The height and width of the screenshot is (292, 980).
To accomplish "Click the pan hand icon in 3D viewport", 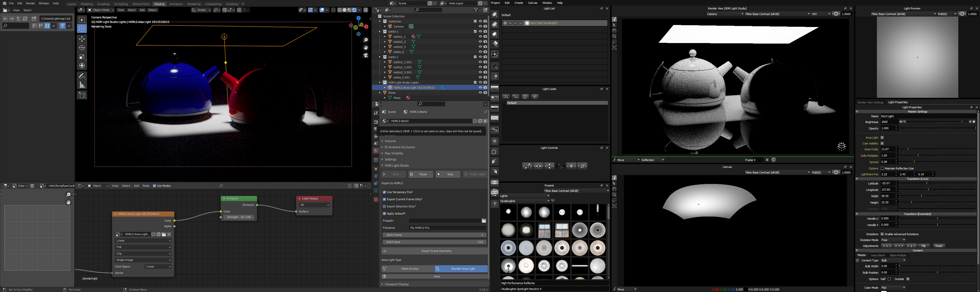I will tap(366, 48).
